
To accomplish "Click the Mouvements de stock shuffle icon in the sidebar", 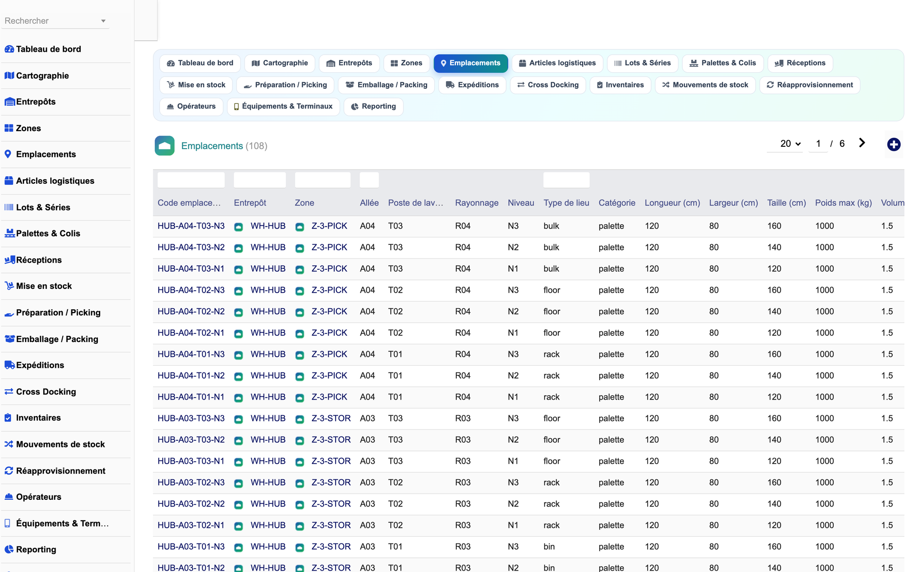I will click(9, 444).
